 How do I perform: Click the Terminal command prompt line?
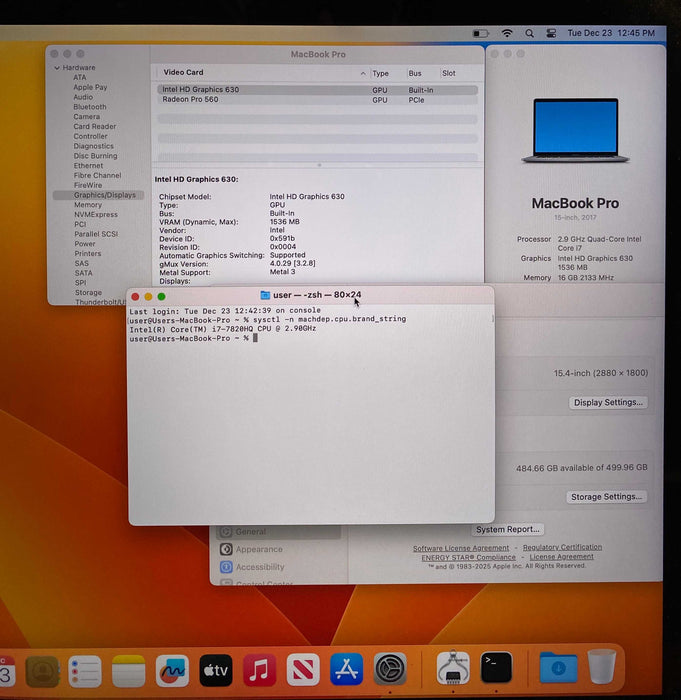(193, 338)
